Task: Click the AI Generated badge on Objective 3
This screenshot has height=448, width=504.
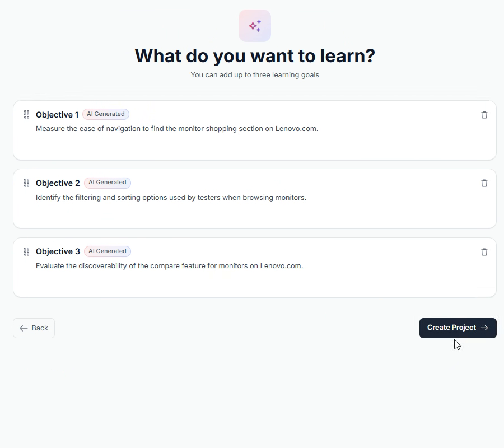Action: coord(108,251)
